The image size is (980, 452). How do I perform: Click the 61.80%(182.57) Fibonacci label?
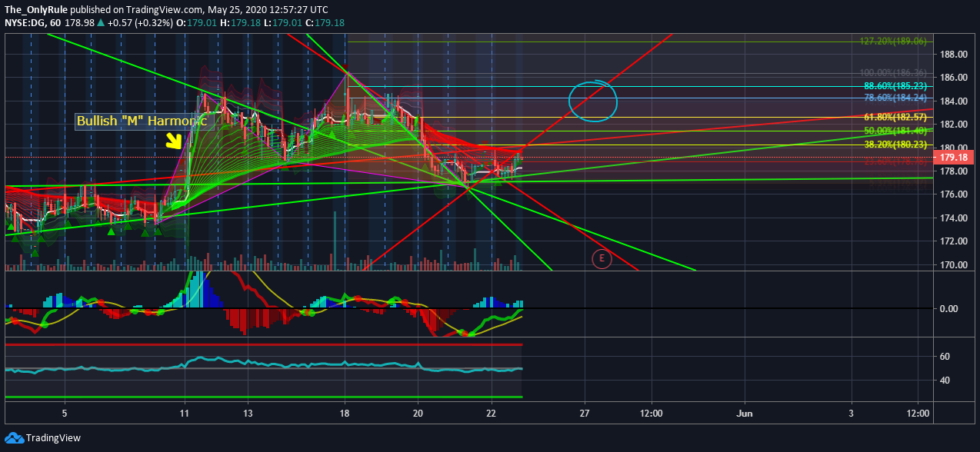click(x=895, y=117)
